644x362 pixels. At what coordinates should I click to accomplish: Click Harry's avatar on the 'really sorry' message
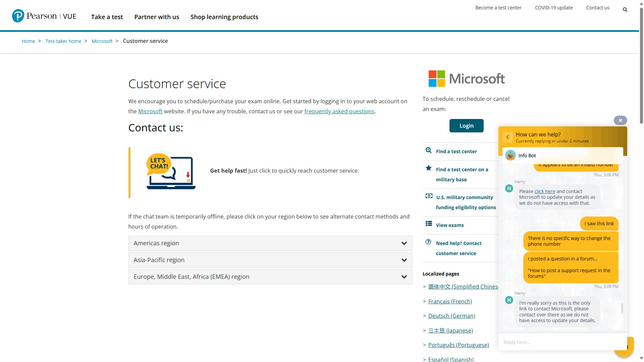[509, 300]
